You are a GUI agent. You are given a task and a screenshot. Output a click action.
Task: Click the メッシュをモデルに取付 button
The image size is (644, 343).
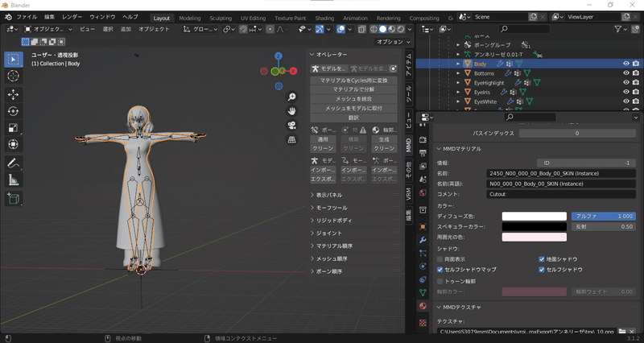tap(353, 109)
